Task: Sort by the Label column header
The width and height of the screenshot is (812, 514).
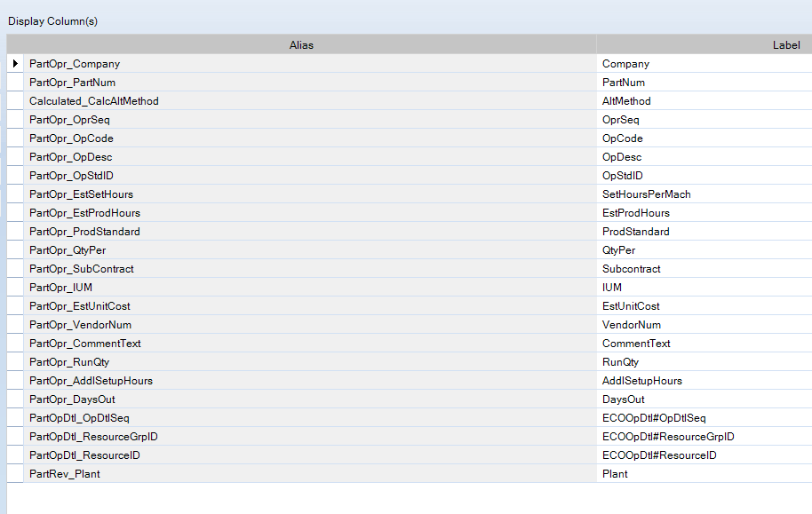Action: pos(705,45)
